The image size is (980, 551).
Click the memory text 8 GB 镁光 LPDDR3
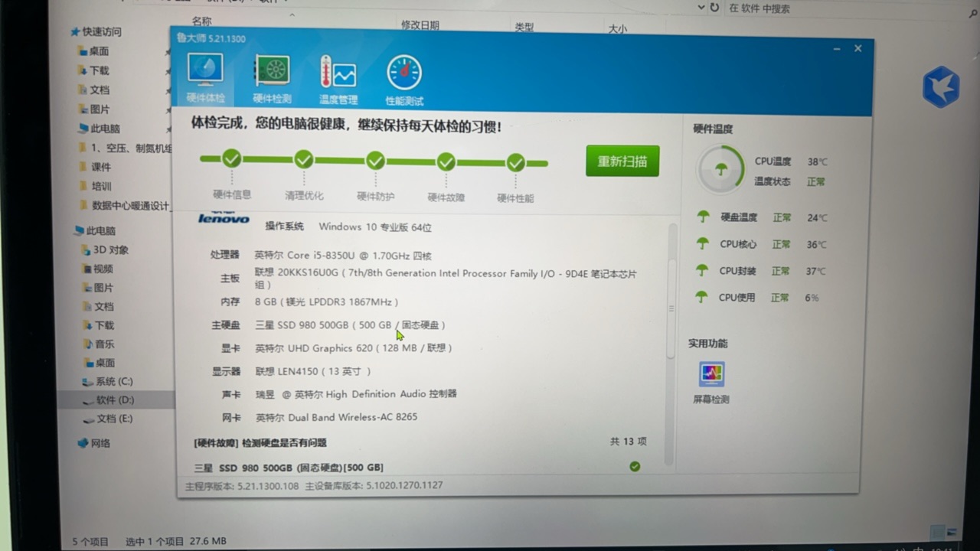(x=326, y=302)
